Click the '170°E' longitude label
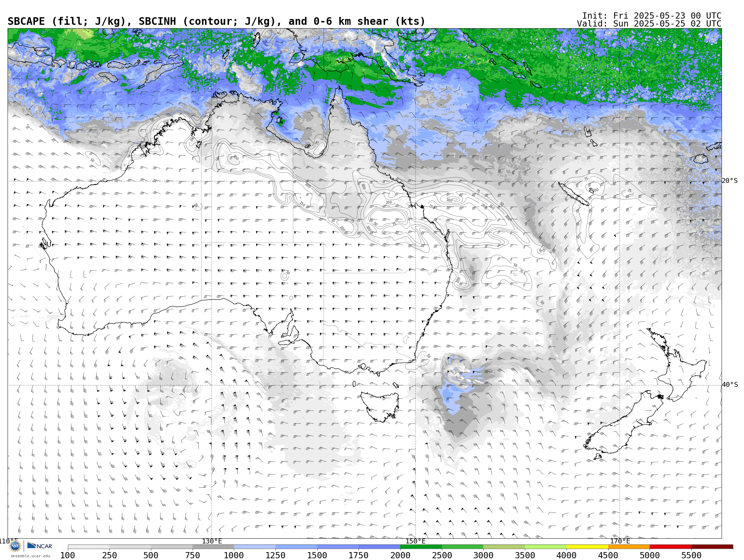 [x=620, y=541]
